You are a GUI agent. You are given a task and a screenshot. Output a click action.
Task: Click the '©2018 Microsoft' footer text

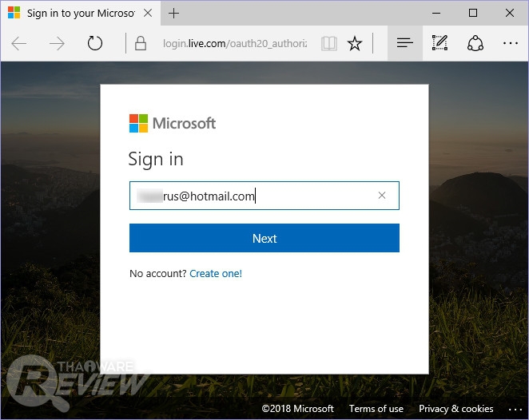(297, 409)
